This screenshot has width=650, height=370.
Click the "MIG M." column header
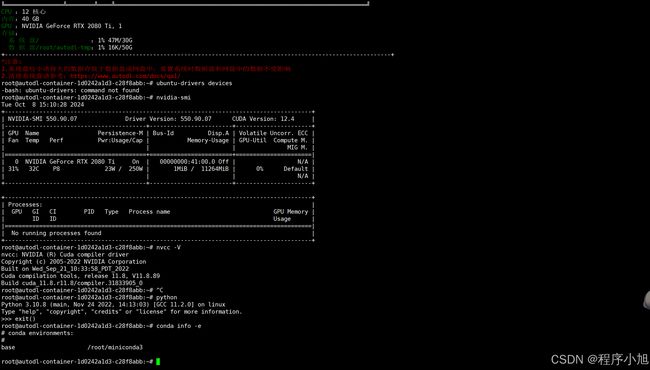point(297,147)
